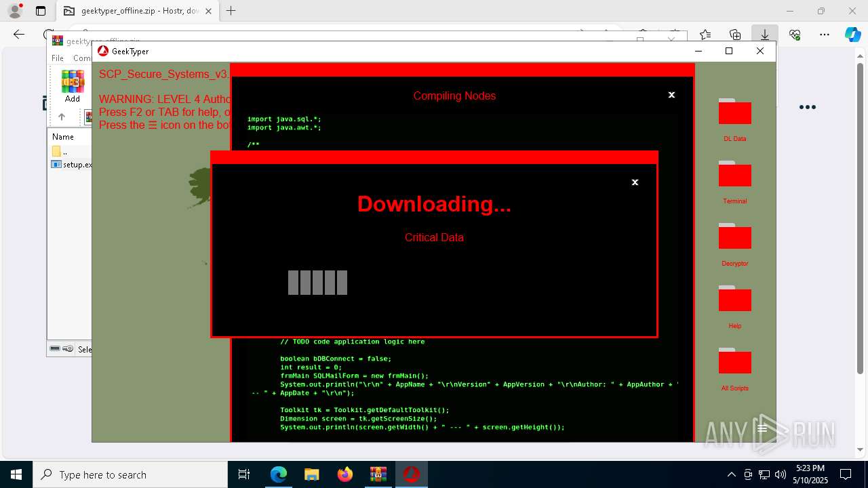Open Edge Settings and more menu

coord(825,35)
